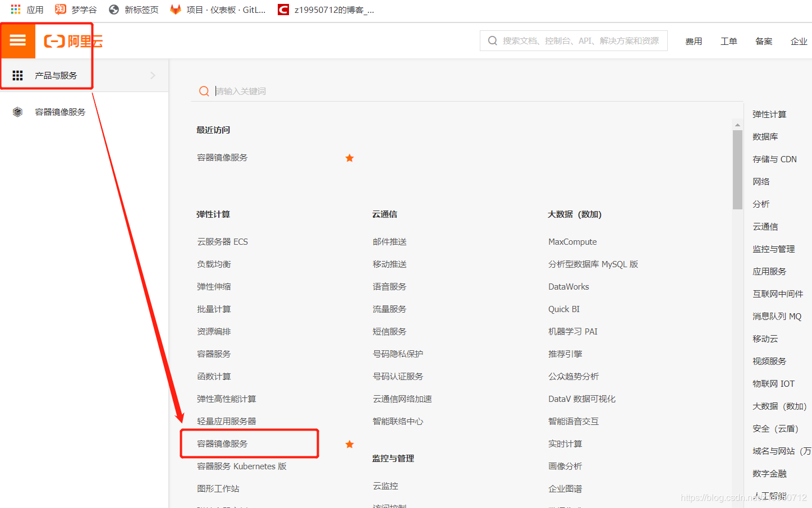Open 机器学习 PAI

[x=573, y=332]
